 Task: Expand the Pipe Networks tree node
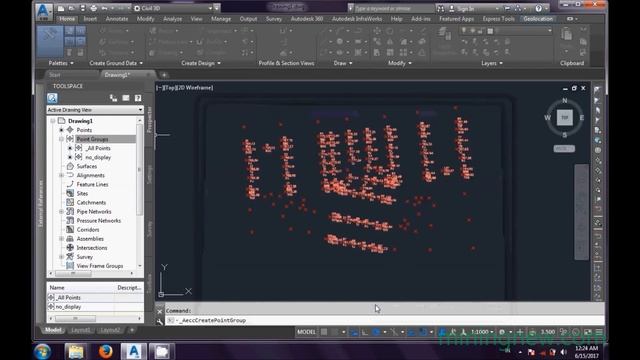coord(61,211)
